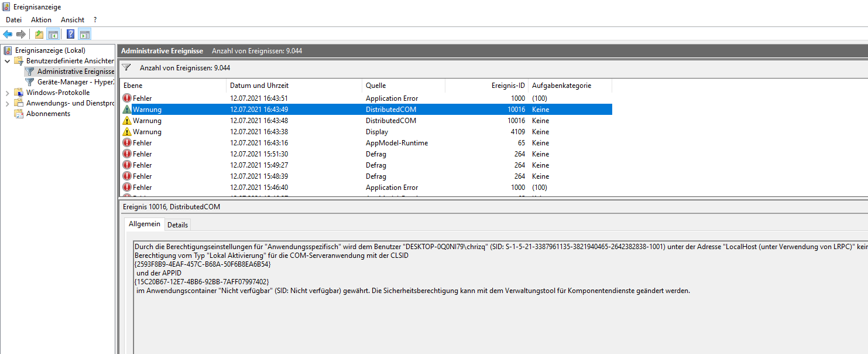Open the ? help menu
868x354 pixels.
pyautogui.click(x=95, y=20)
